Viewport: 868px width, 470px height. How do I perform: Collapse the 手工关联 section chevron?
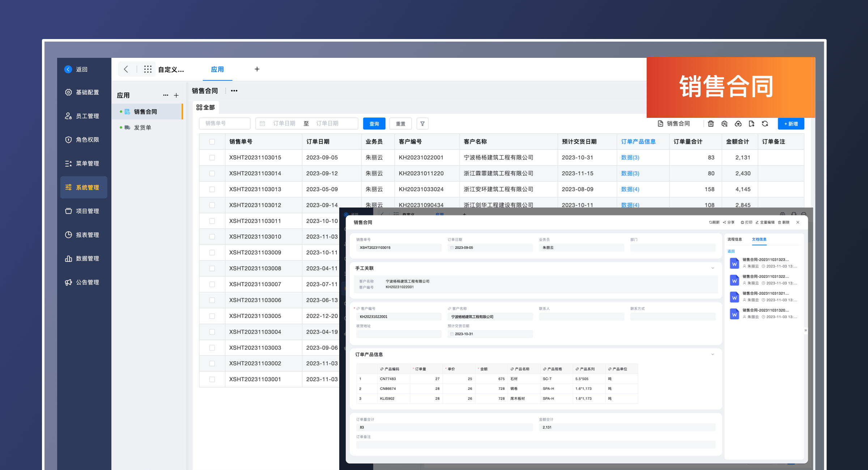(712, 268)
